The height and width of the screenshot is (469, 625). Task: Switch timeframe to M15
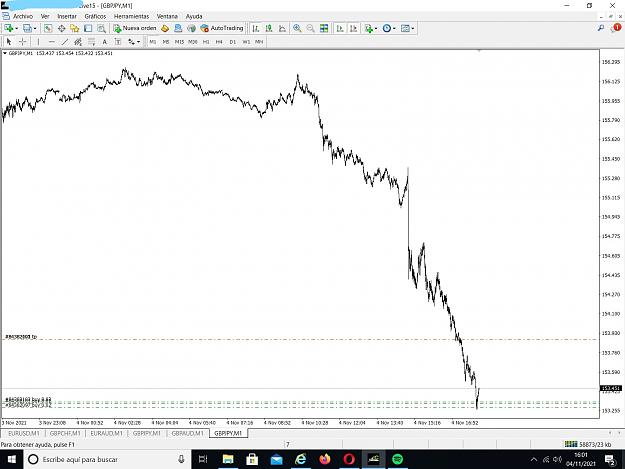(x=179, y=41)
